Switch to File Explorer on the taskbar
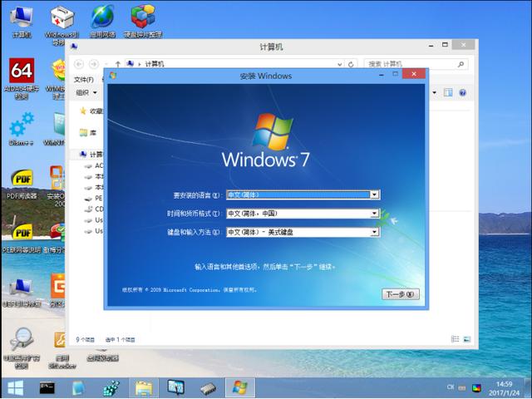 144,388
